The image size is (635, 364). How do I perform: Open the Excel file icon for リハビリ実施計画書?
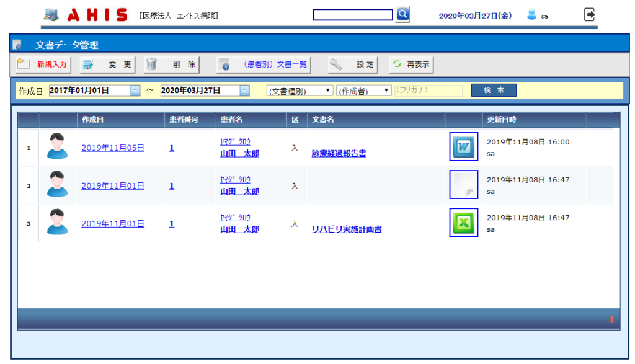463,223
